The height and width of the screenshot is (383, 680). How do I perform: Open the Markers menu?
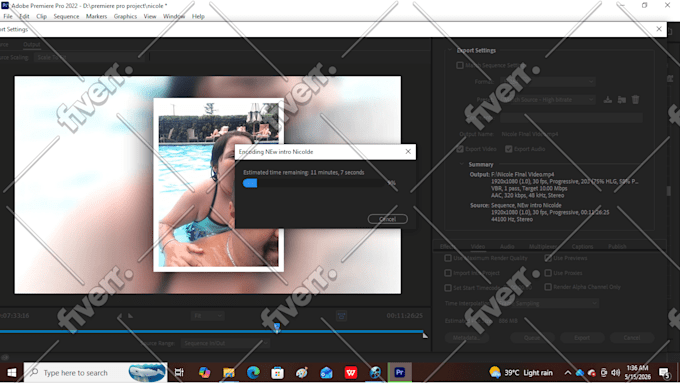pyautogui.click(x=96, y=16)
